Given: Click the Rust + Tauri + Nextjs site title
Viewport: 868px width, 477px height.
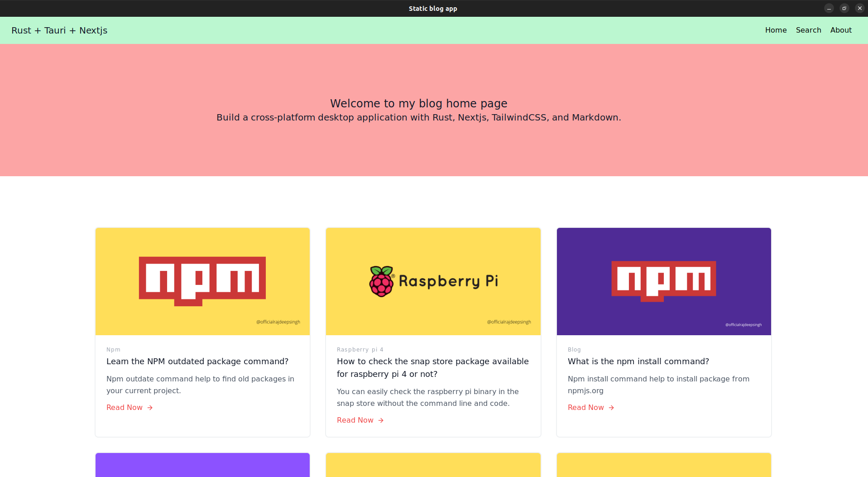Looking at the screenshot, I should pos(59,30).
